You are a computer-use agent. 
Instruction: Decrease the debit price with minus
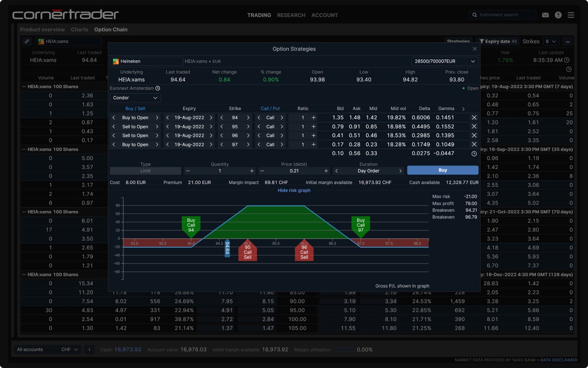pos(262,171)
